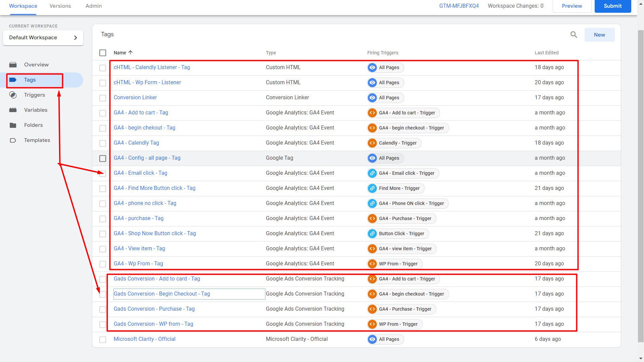Click the search magnifier icon in Tags

[574, 35]
